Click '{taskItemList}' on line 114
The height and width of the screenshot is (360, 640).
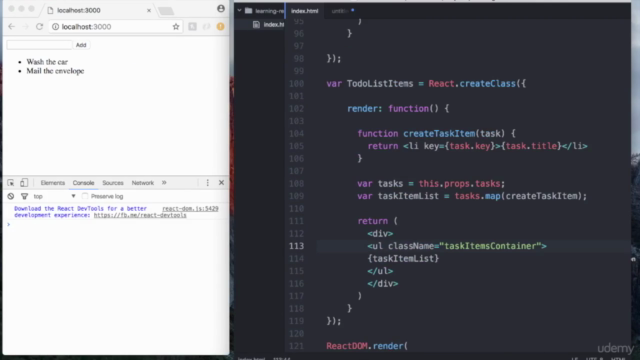tap(403, 259)
